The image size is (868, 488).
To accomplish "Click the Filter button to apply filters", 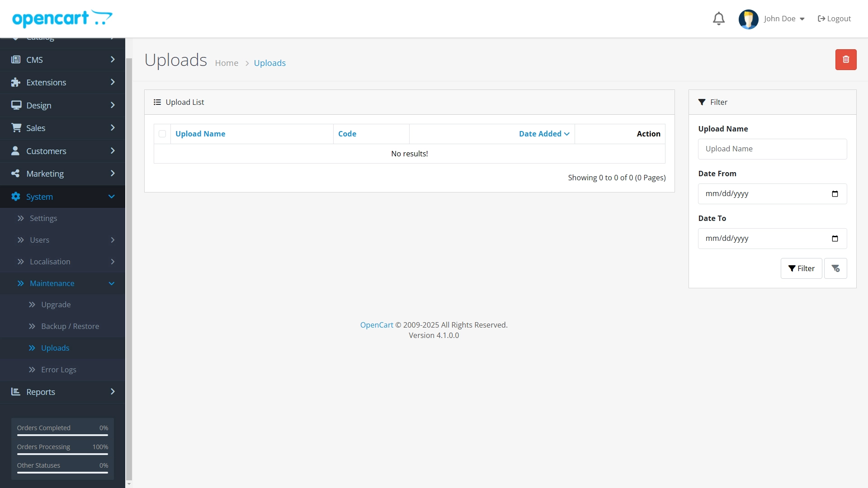I will coord(801,268).
